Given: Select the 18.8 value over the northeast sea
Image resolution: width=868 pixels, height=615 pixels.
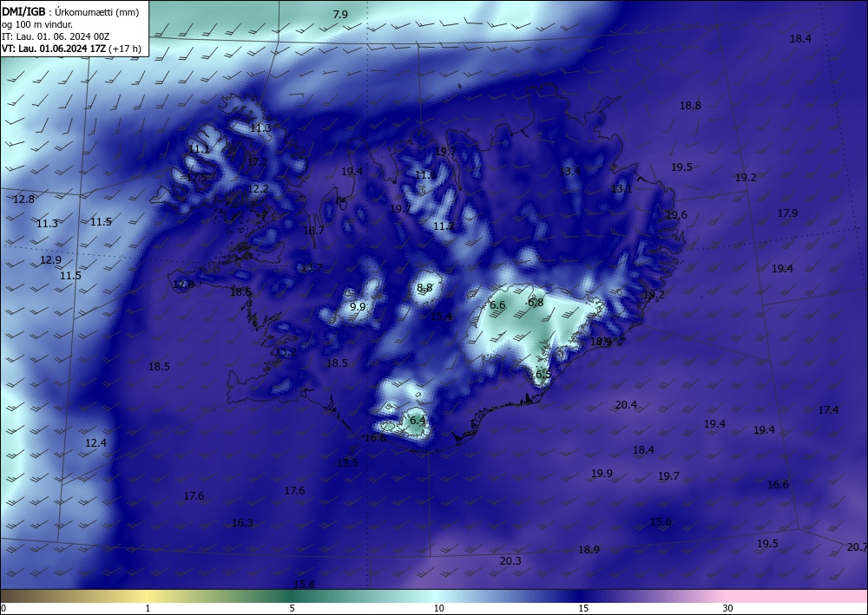Looking at the screenshot, I should point(690,105).
